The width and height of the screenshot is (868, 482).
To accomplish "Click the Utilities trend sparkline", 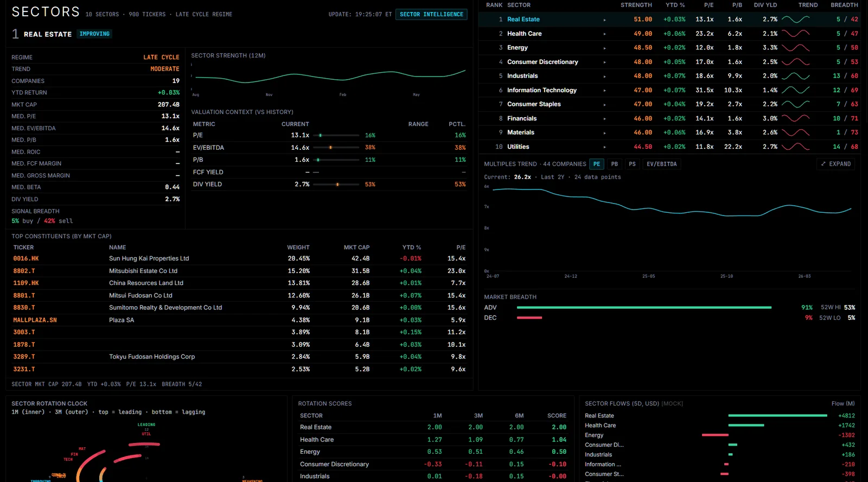I will 795,147.
